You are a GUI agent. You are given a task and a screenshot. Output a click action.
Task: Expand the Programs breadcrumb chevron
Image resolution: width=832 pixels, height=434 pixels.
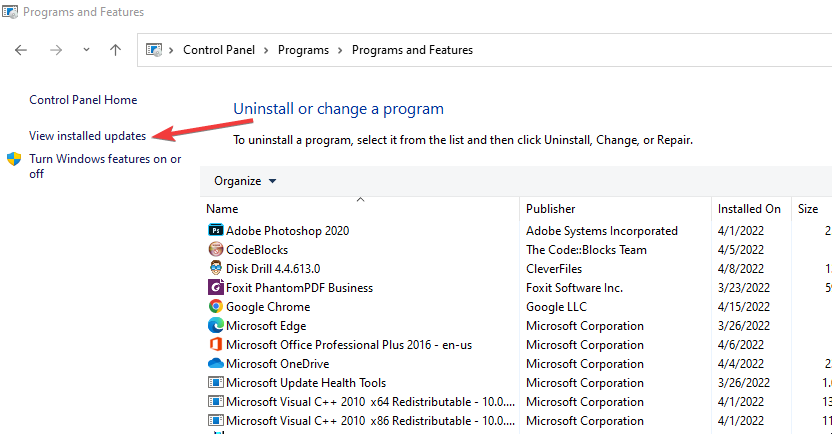click(342, 50)
